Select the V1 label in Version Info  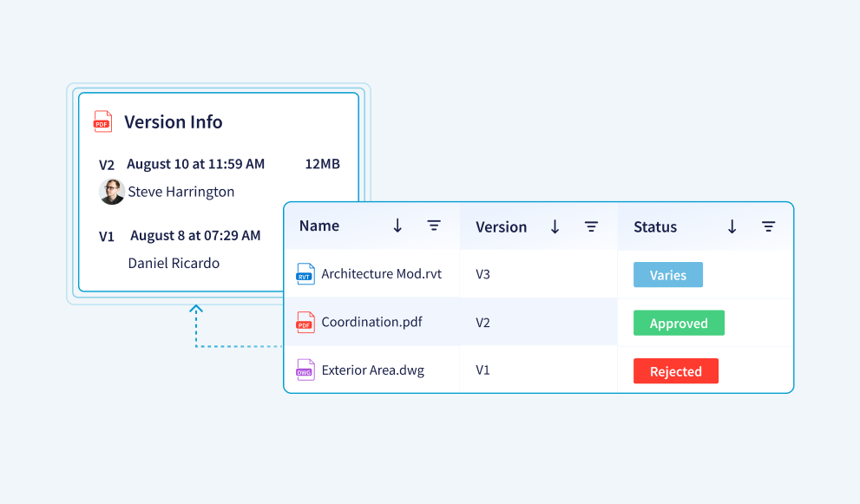click(x=107, y=237)
